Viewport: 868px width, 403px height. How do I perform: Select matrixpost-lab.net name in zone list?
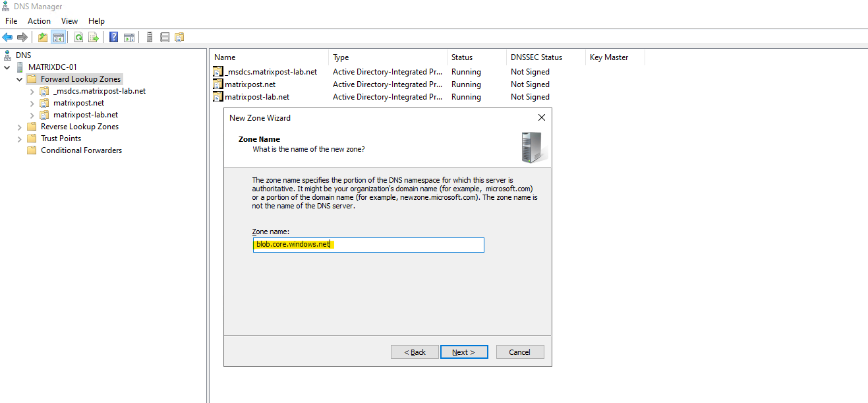click(257, 97)
